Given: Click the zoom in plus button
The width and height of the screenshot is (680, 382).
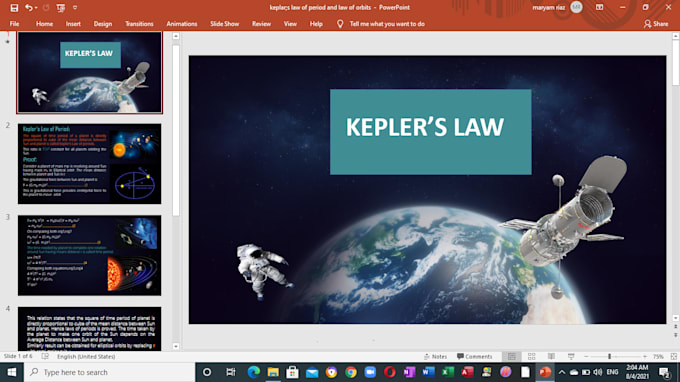Looking at the screenshot, I should coord(645,356).
